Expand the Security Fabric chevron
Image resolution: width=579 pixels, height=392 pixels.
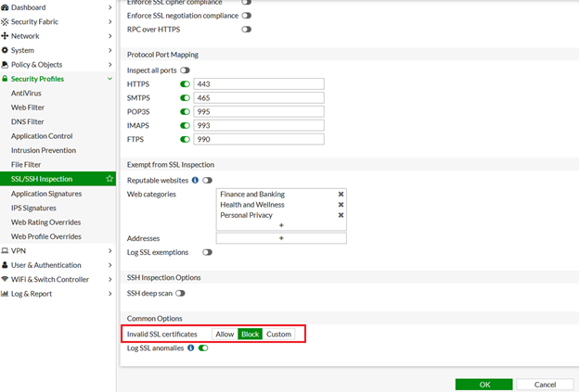click(x=110, y=21)
